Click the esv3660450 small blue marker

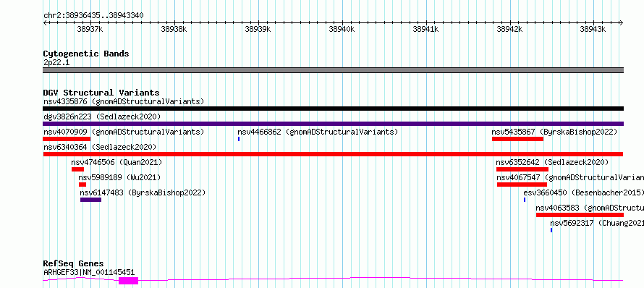[x=525, y=200]
